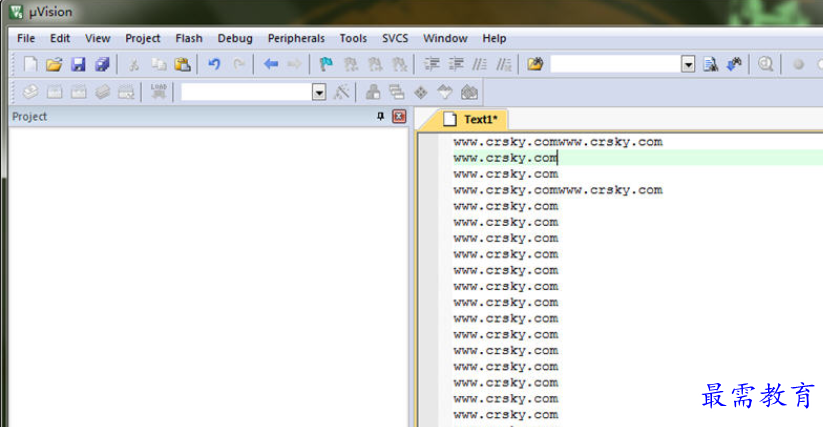Image resolution: width=823 pixels, height=427 pixels.
Task: Insert a bookmark with the blue flag
Action: click(326, 65)
